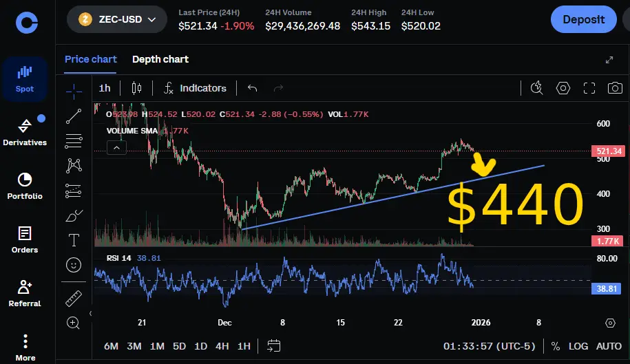Select the 1D time range
The image size is (630, 364).
200,346
